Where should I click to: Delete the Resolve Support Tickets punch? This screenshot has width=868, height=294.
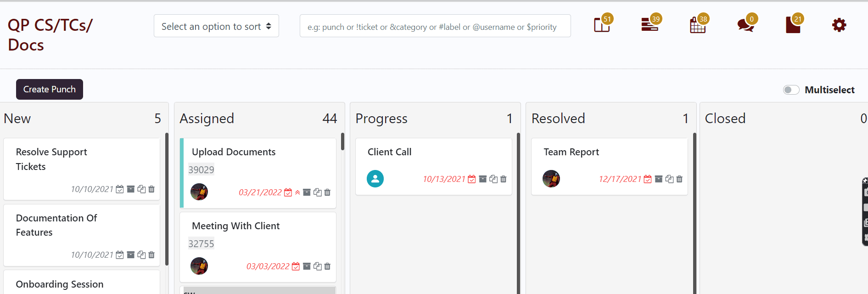click(x=151, y=189)
